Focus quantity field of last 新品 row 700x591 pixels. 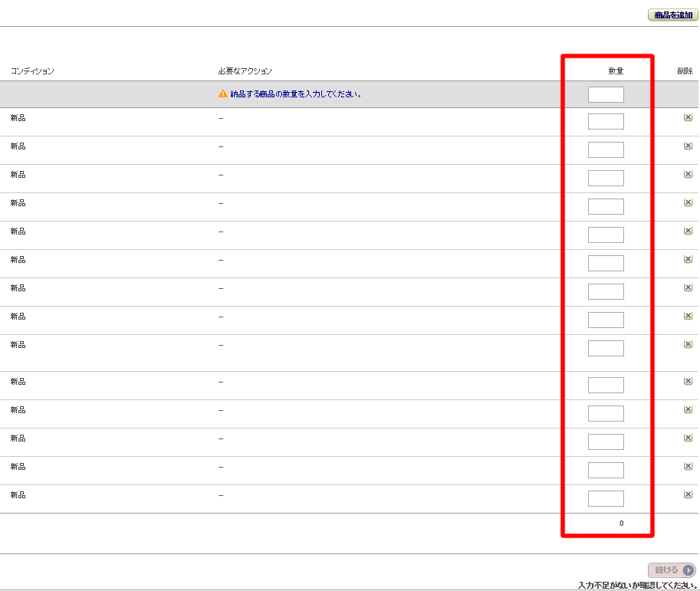(x=606, y=498)
